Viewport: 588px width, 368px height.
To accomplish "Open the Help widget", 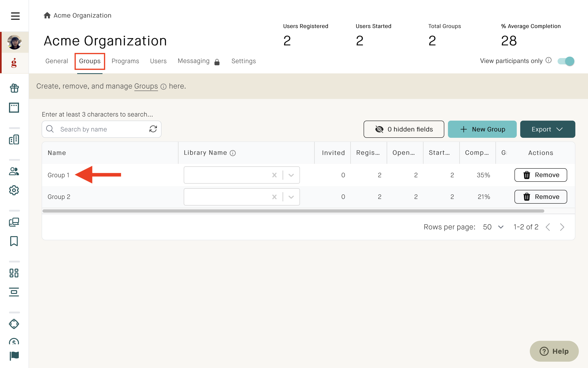I will click(554, 351).
